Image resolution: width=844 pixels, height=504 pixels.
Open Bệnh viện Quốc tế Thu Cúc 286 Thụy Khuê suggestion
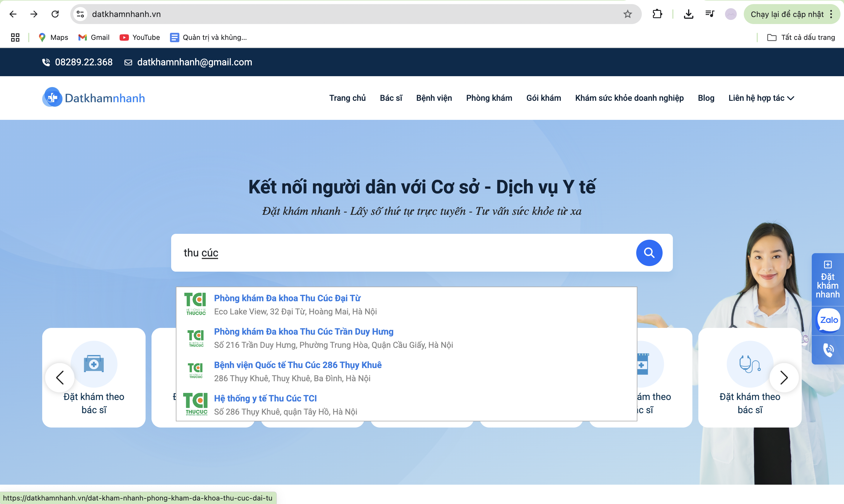[x=298, y=365]
